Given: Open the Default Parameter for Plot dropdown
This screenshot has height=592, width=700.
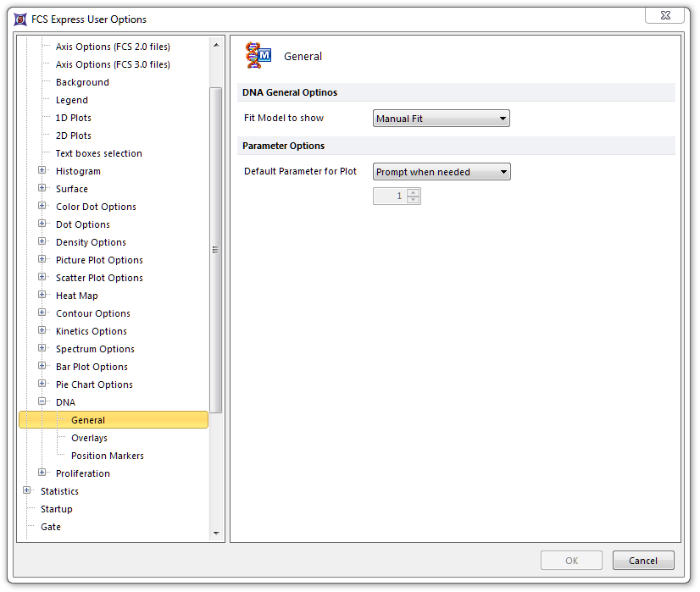Looking at the screenshot, I should tap(442, 172).
